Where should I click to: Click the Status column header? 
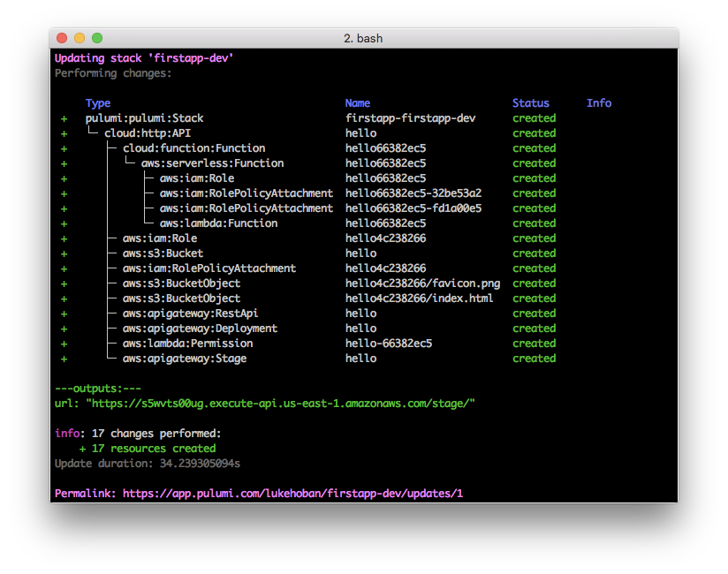coord(530,103)
